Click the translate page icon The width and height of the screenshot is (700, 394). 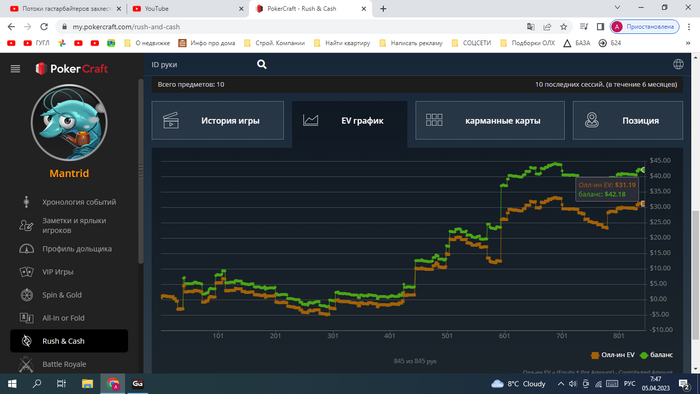tap(531, 27)
